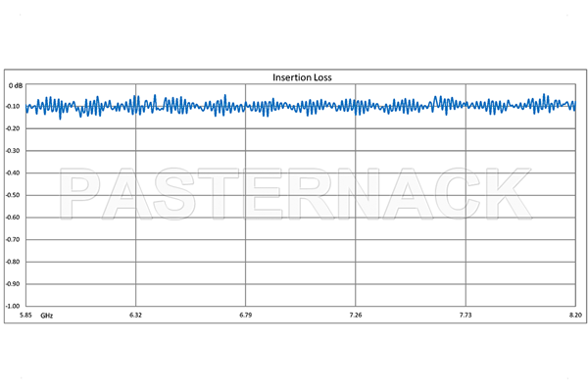Click the -0.50 y-axis label
This screenshot has width=588, height=392.
pyautogui.click(x=15, y=195)
